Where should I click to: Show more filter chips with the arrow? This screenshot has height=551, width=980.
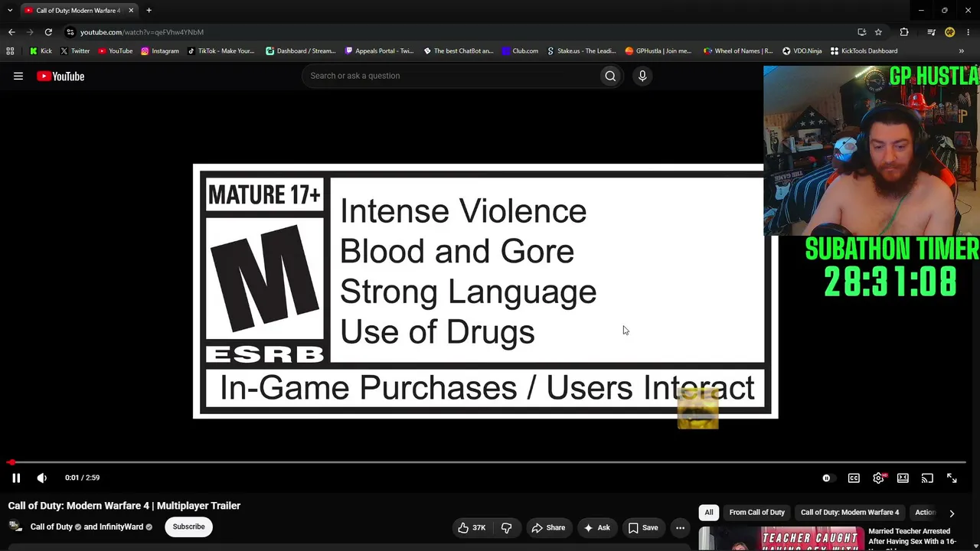coord(952,513)
